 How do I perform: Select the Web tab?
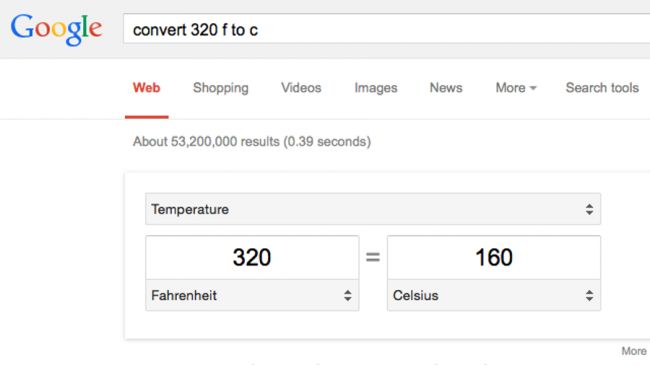coord(146,88)
